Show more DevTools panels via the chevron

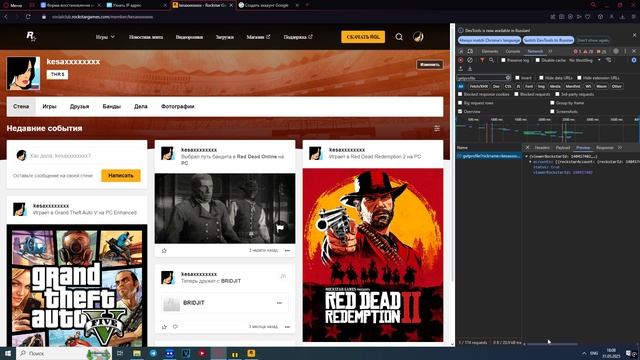551,51
